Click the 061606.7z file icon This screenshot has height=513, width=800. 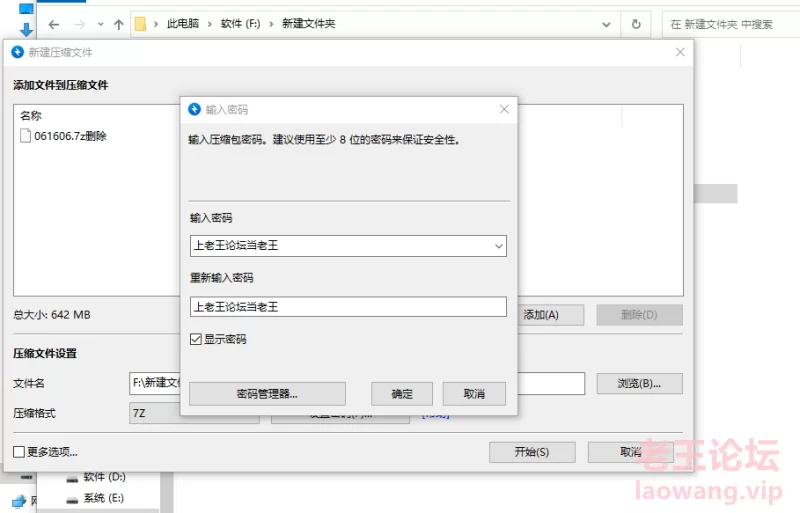tap(25, 136)
